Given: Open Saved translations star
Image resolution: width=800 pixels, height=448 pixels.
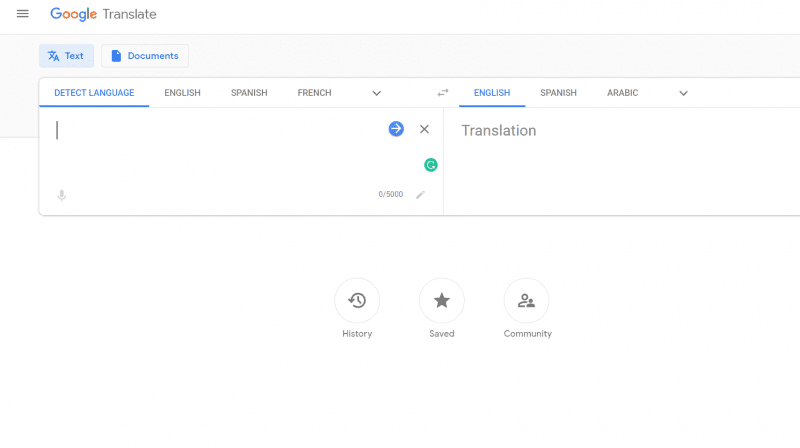Looking at the screenshot, I should (x=442, y=301).
